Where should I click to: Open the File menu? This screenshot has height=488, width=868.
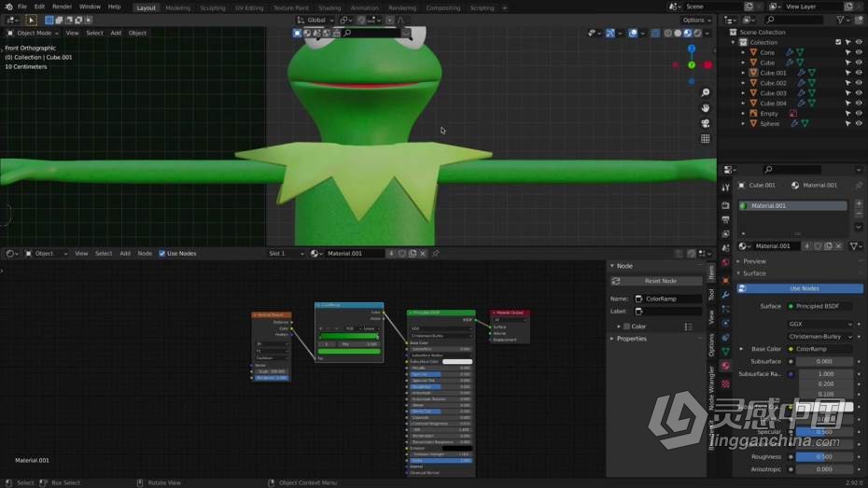tap(22, 7)
